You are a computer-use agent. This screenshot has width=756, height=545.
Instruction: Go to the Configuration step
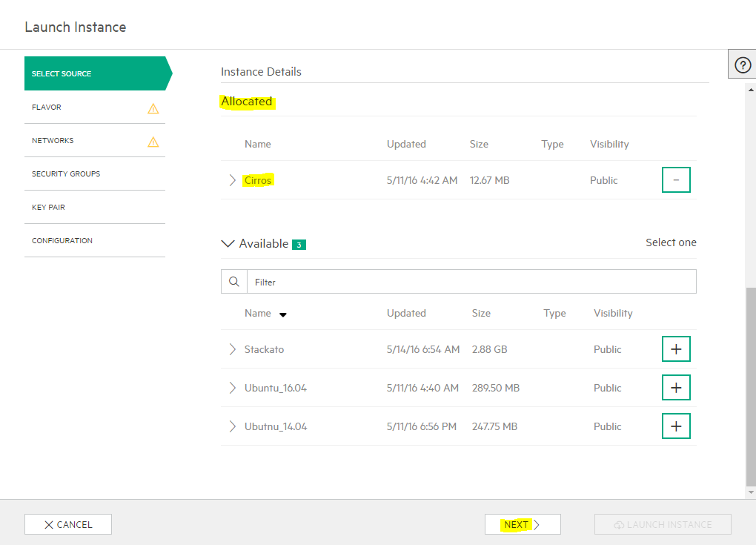point(95,240)
